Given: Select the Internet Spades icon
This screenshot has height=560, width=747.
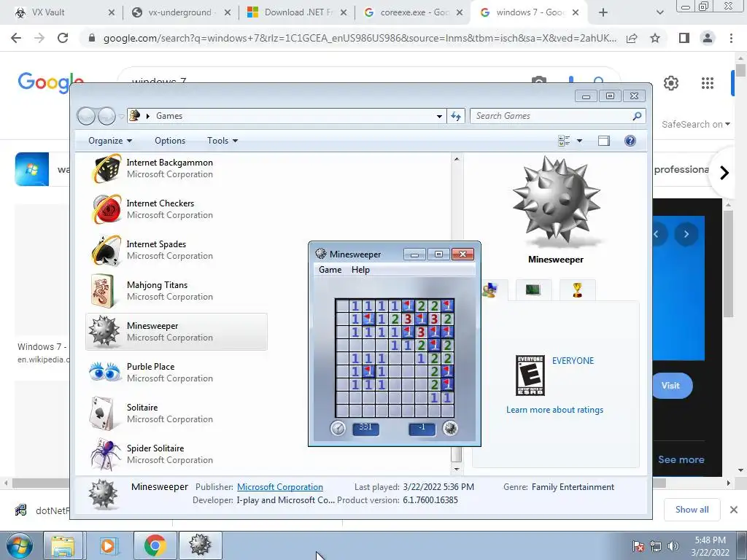Looking at the screenshot, I should click(107, 250).
